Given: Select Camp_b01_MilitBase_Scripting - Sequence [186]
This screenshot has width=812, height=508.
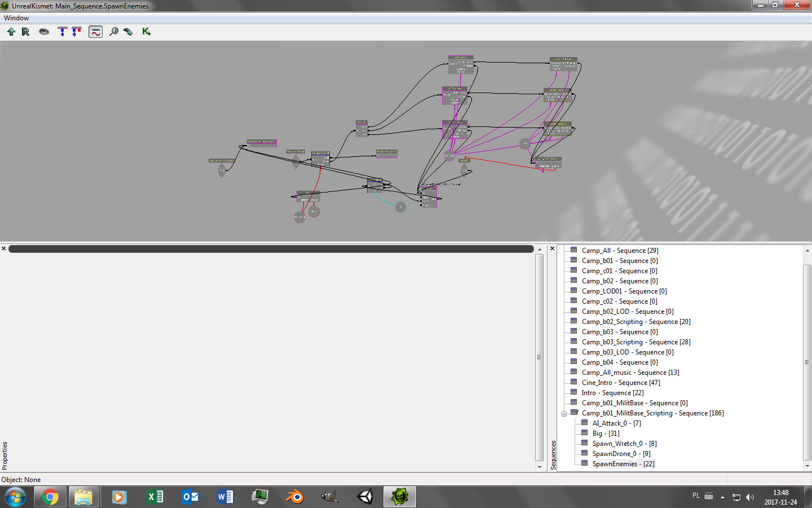Looking at the screenshot, I should pyautogui.click(x=652, y=413).
